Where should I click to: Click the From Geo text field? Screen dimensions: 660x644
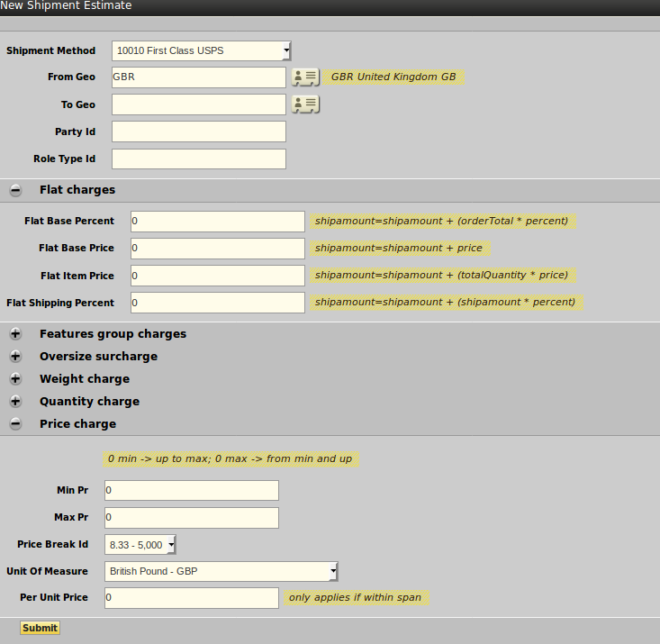pos(199,77)
